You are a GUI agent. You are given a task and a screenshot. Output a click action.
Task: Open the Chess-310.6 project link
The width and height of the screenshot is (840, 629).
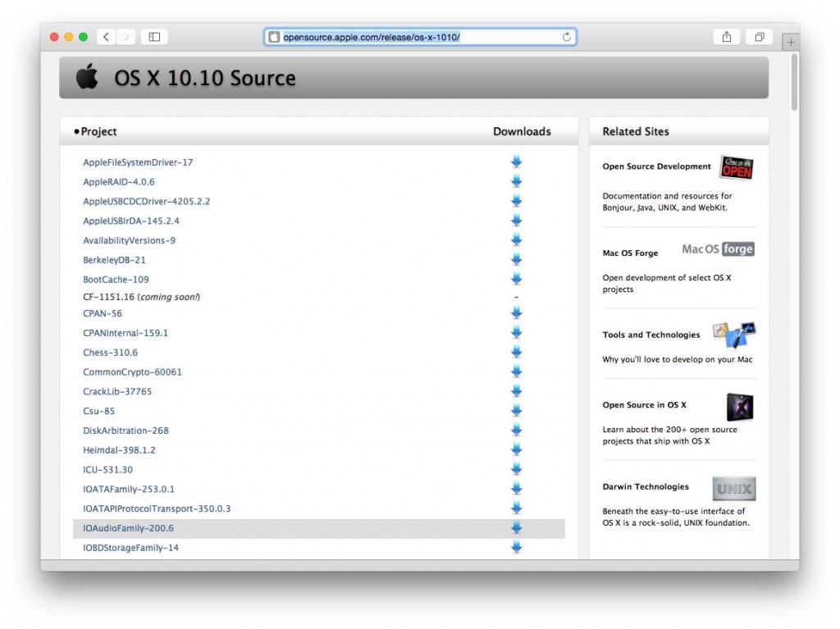(x=110, y=353)
